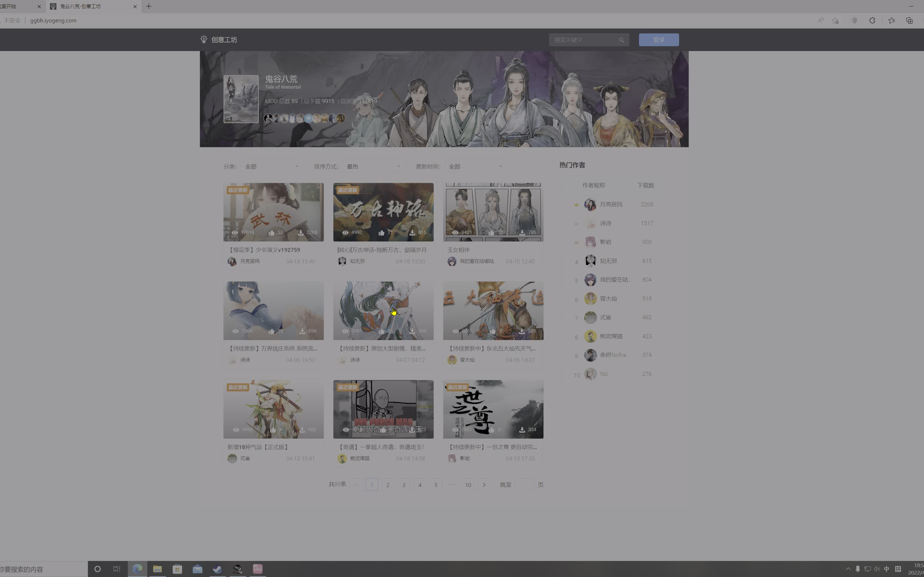Open Steam from the taskbar
The width and height of the screenshot is (924, 577).
(217, 569)
